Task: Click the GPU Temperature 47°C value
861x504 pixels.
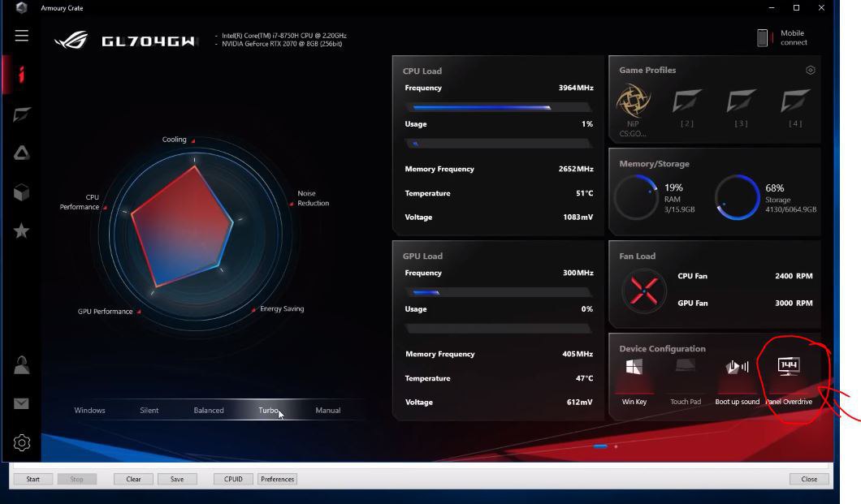Action: tap(584, 378)
